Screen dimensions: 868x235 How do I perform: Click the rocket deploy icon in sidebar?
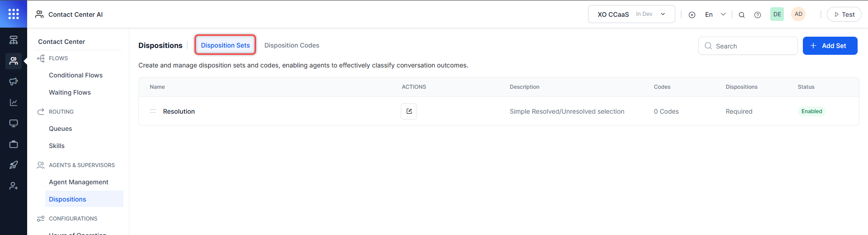point(14,165)
